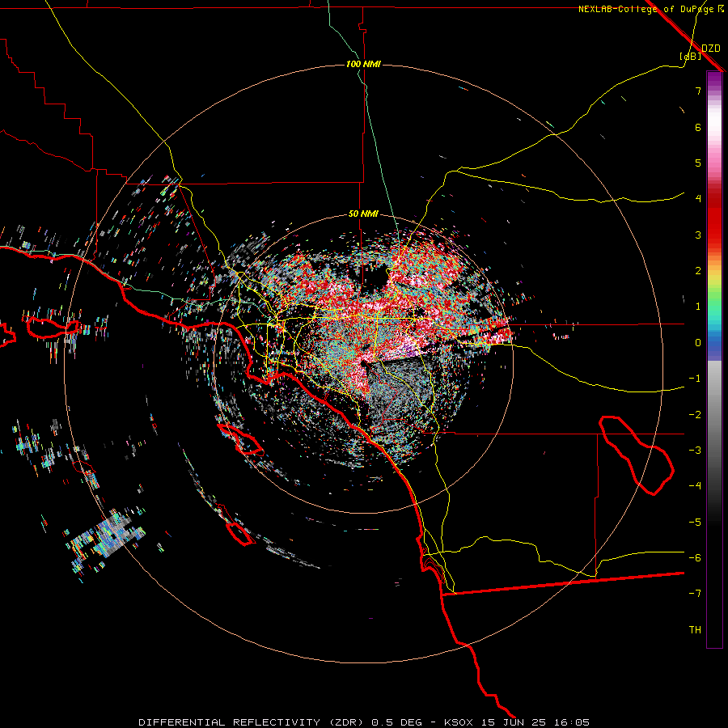Select the 50 NMI range ring label
This screenshot has width=728, height=728.
363,214
